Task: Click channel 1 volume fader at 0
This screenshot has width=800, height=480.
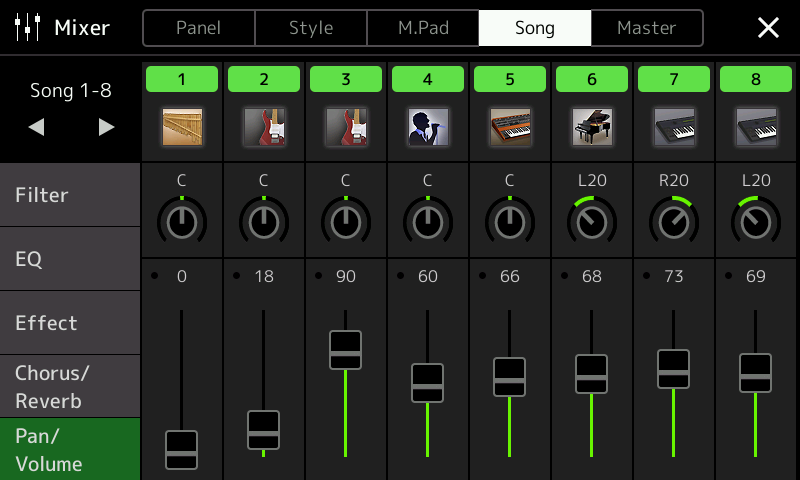Action: click(182, 450)
